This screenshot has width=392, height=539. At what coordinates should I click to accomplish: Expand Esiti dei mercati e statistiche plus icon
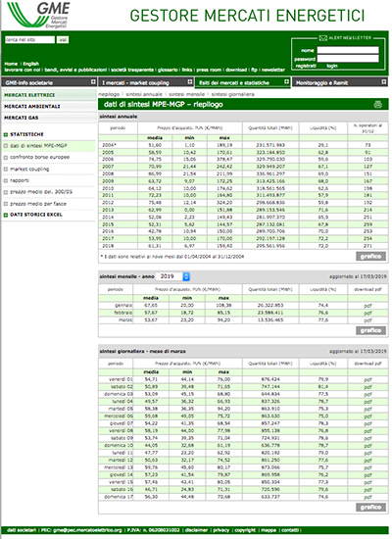click(x=287, y=81)
